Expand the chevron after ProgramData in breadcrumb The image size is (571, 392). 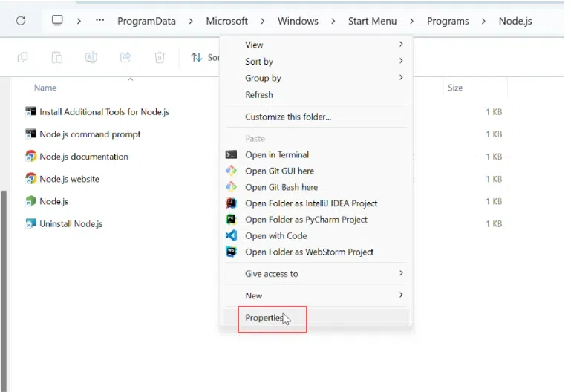pyautogui.click(x=191, y=21)
